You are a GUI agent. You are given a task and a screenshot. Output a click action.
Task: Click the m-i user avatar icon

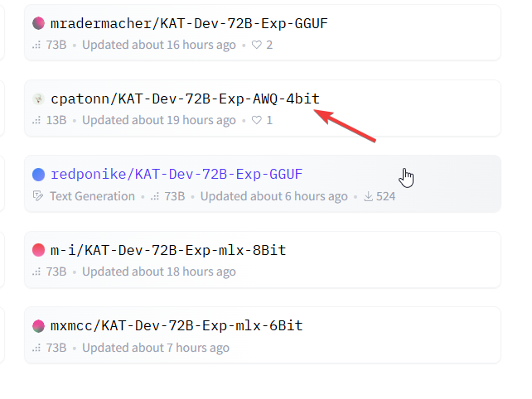click(x=38, y=250)
